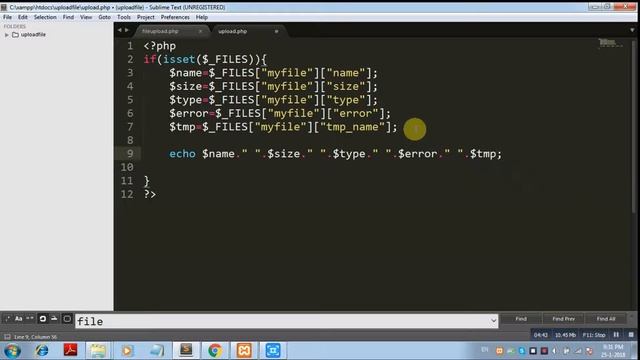Viewport: 640px width, 360px height.
Task: Open the Preferences menu
Action: [175, 17]
